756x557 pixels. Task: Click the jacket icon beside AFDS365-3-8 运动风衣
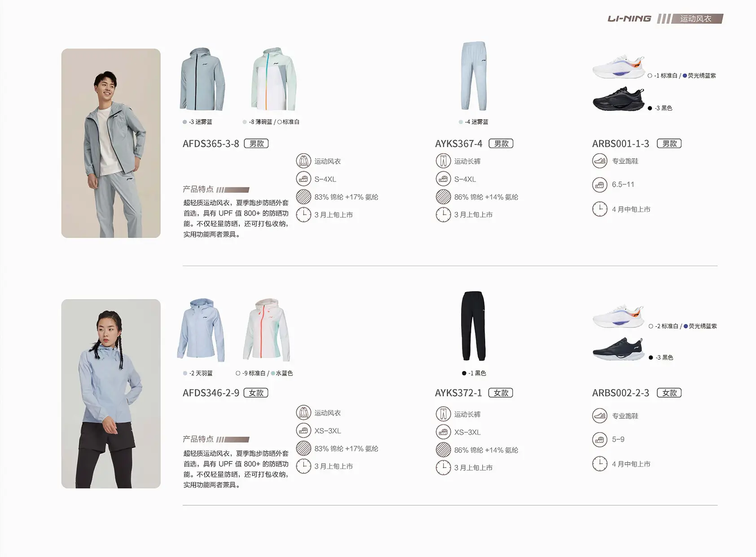pyautogui.click(x=303, y=161)
